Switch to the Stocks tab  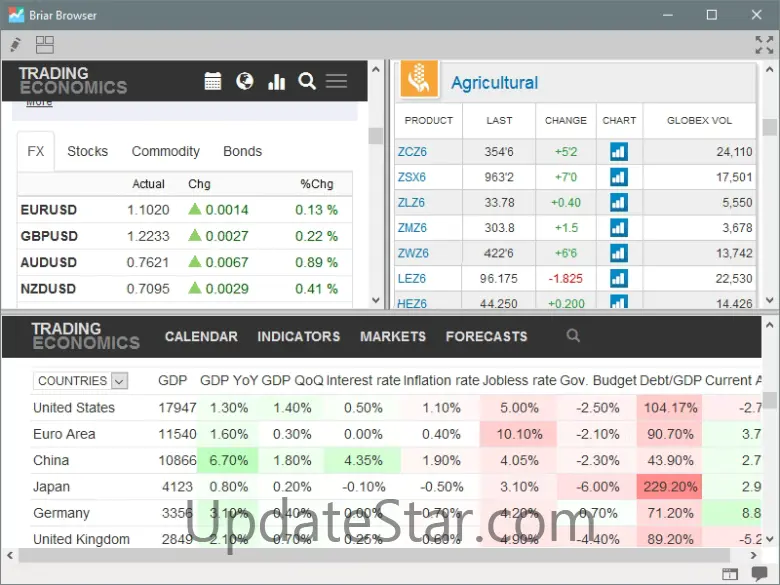tap(88, 151)
